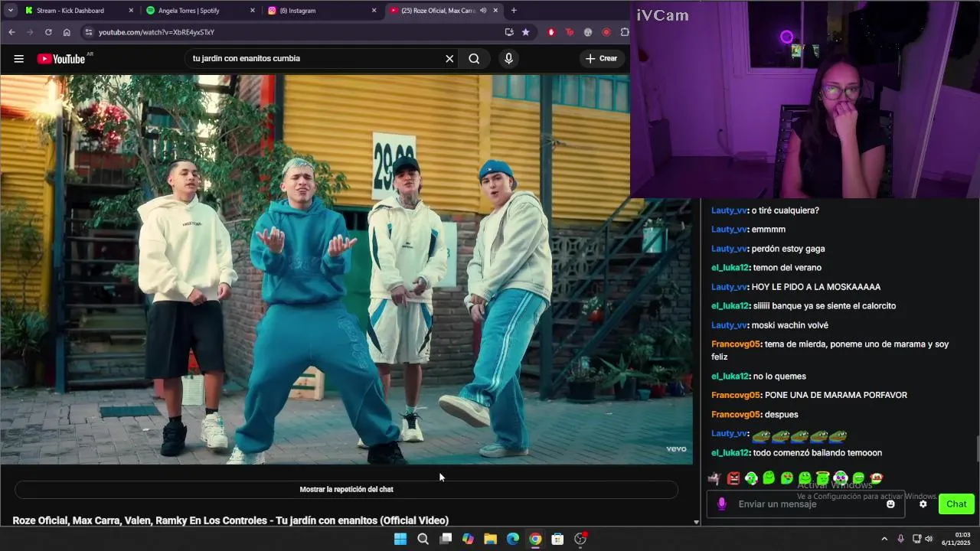The width and height of the screenshot is (980, 551).
Task: Open Microsoft Edge from taskbar
Action: click(513, 539)
